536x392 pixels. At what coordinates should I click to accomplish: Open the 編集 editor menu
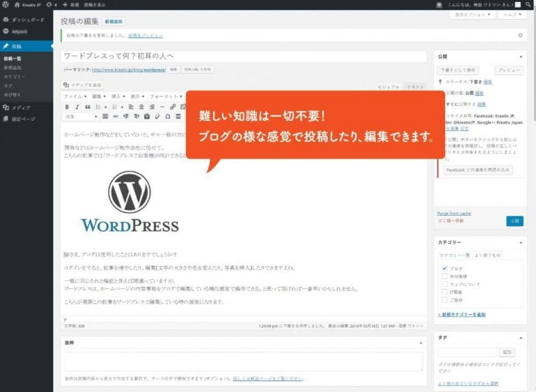tap(98, 96)
